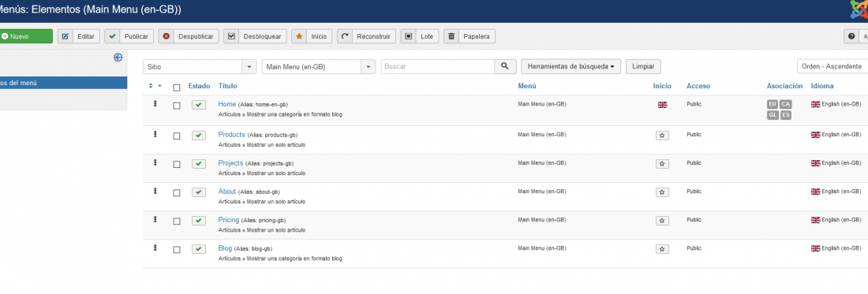Click the Desbloquear toolbar button
The height and width of the screenshot is (294, 868).
pos(255,36)
